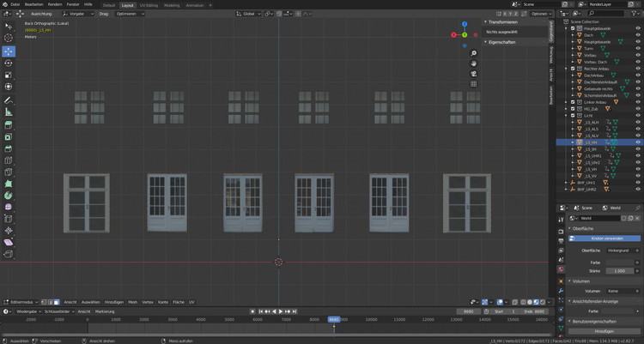Hide the Turm object with eye icon
Viewport: 644px width, 344px height.
(x=638, y=49)
